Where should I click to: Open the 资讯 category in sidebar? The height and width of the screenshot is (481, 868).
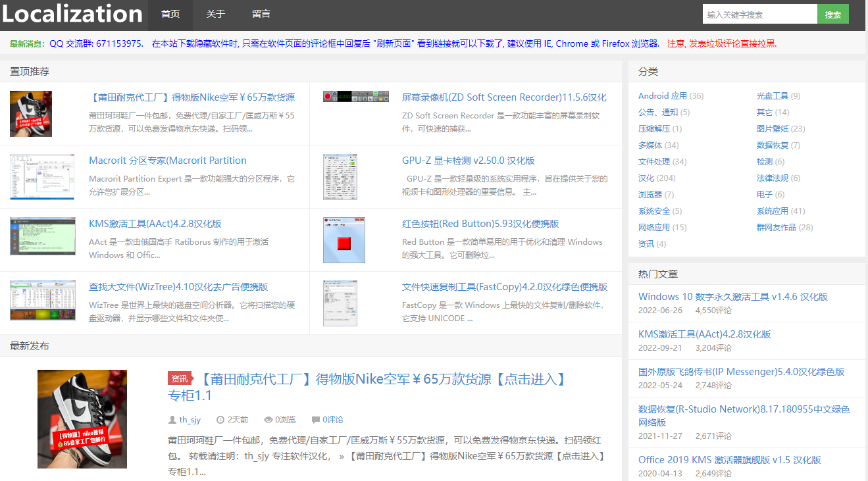click(646, 244)
